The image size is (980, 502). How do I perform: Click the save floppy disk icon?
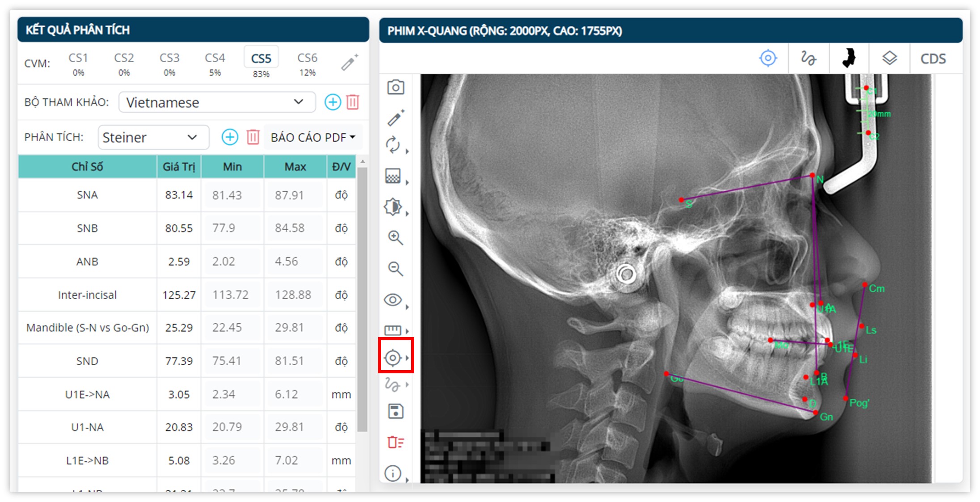coord(395,411)
